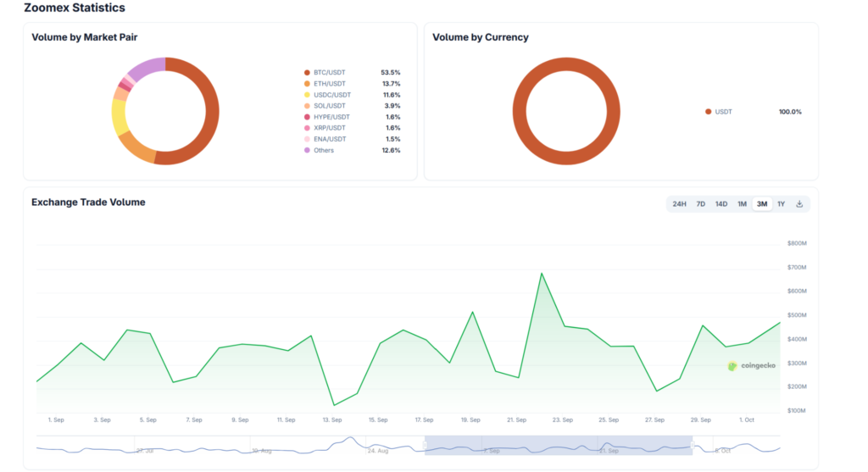Click the HYPE/USDT legend label
Screen dimensions: 868x472
[331, 117]
